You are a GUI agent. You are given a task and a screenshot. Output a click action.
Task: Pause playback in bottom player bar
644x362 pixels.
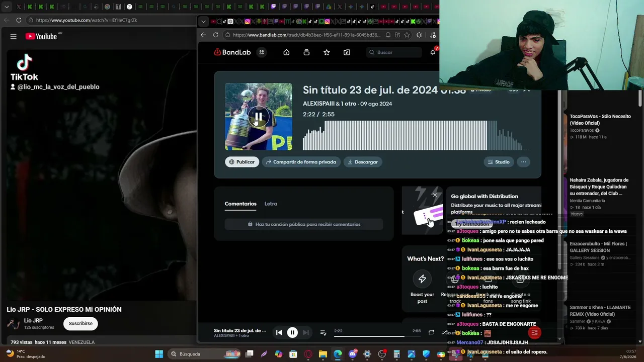(292, 332)
